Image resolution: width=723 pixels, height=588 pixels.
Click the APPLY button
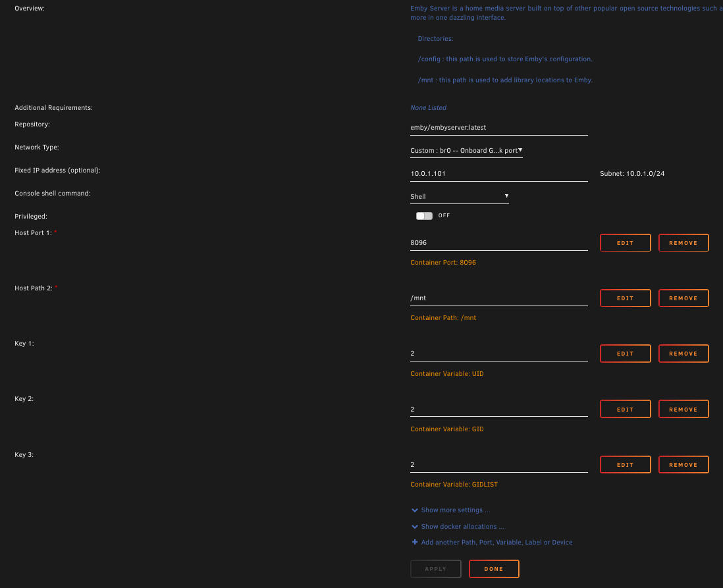[x=436, y=569]
